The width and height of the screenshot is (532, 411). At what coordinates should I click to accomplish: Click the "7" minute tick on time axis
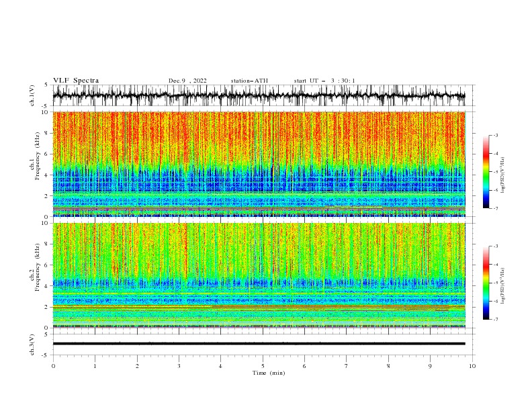point(347,366)
